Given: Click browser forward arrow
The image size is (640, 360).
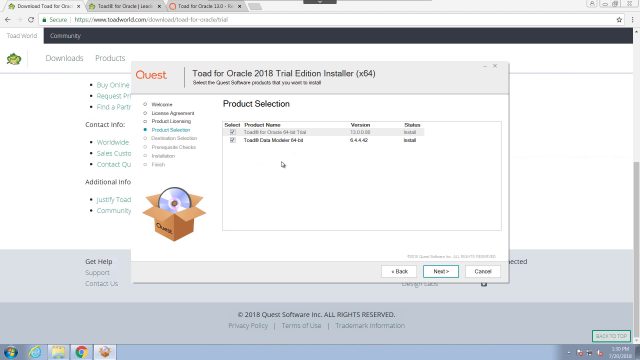Looking at the screenshot, I should point(19,20).
